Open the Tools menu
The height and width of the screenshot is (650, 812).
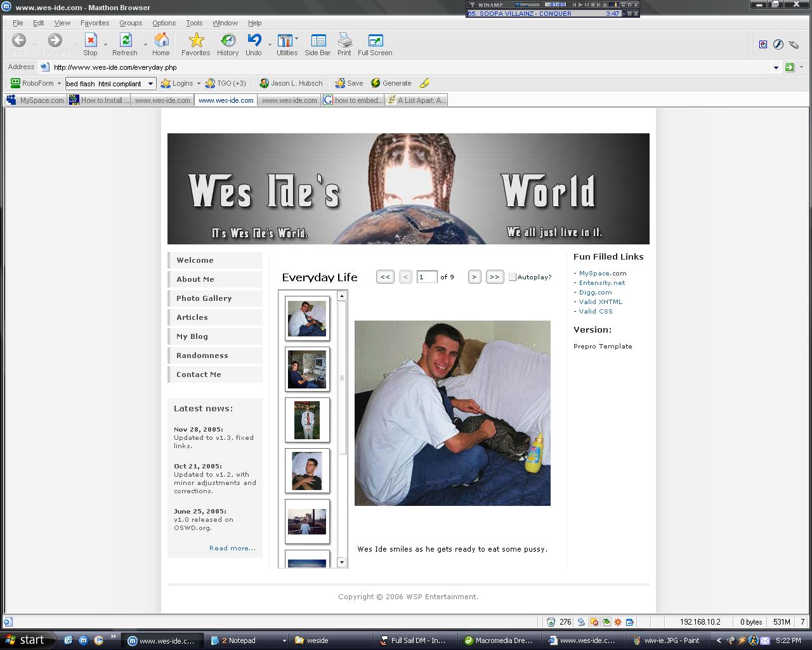194,23
